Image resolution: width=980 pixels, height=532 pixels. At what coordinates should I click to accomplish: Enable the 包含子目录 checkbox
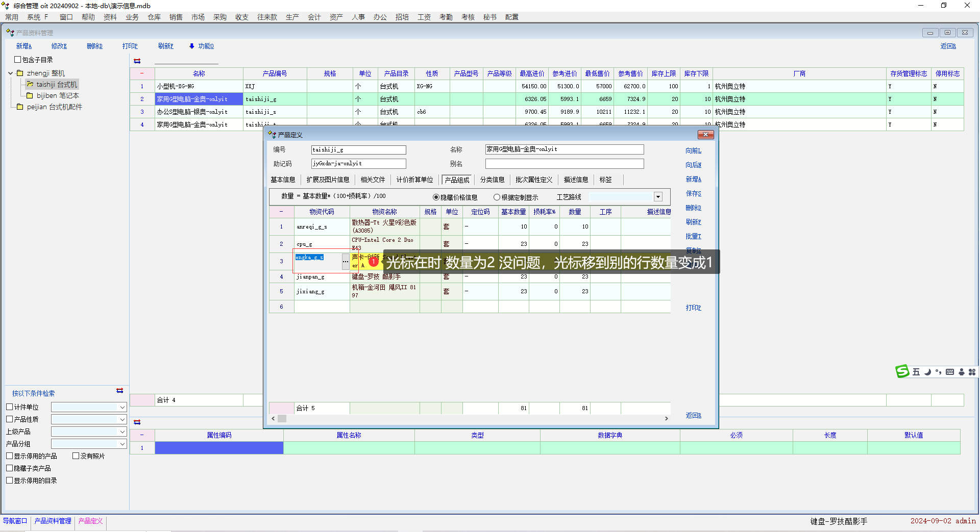(18, 60)
